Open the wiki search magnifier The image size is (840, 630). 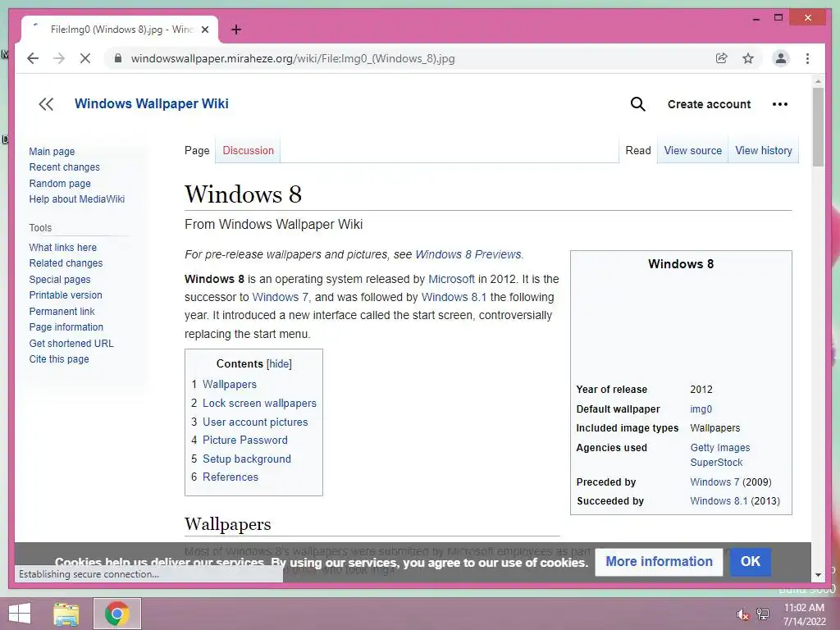637,104
